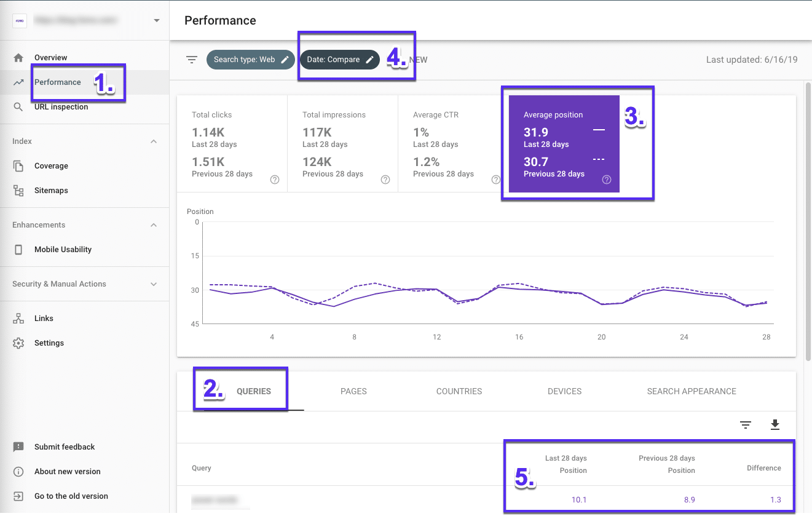The width and height of the screenshot is (812, 516).
Task: Open the filter controls above the chart
Action: pos(192,59)
